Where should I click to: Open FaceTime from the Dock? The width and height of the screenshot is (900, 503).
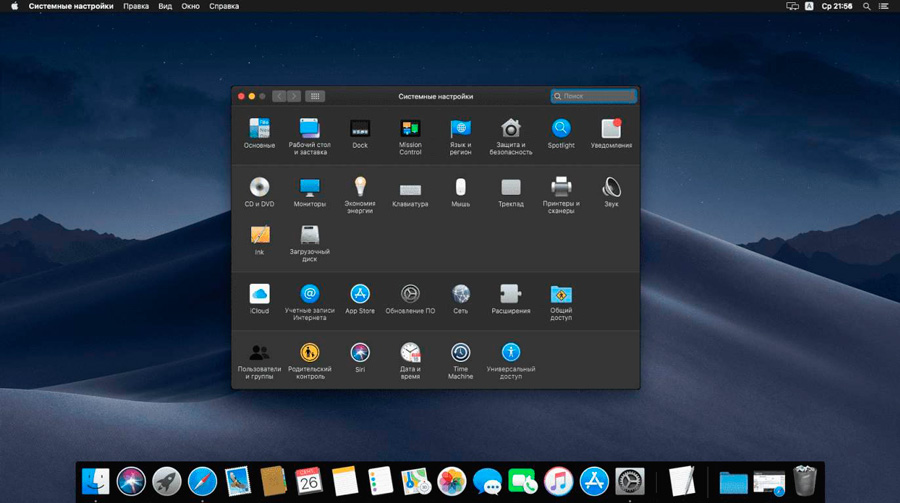pyautogui.click(x=523, y=481)
